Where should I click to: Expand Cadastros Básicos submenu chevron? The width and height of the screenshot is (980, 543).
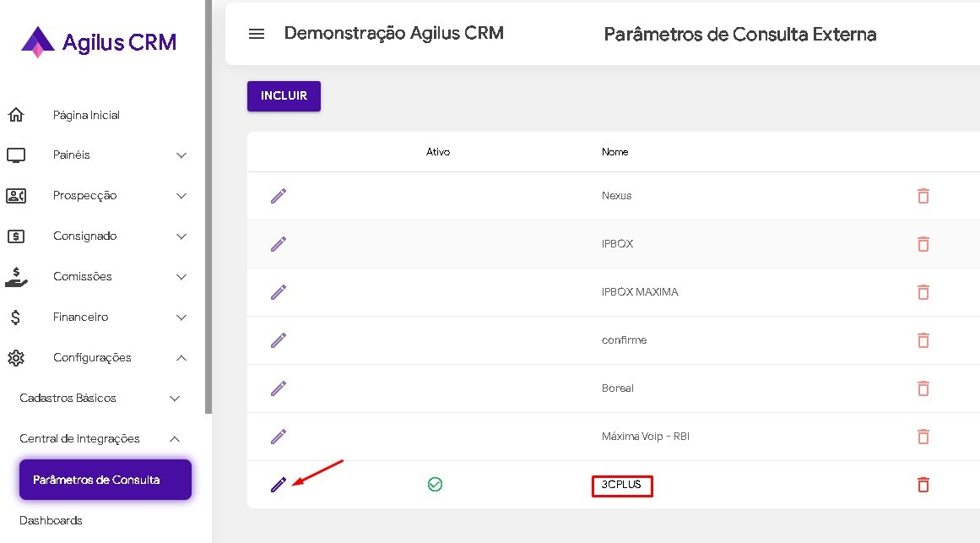175,399
